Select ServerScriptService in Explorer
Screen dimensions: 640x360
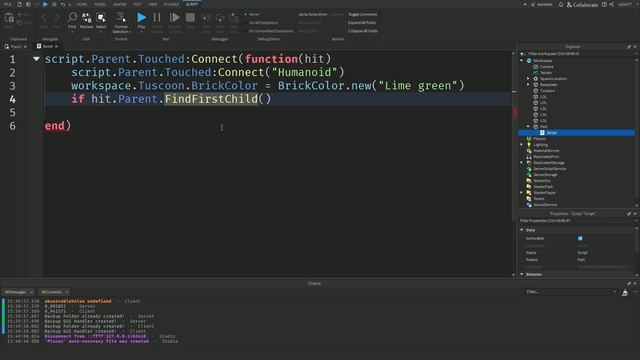pos(549,169)
